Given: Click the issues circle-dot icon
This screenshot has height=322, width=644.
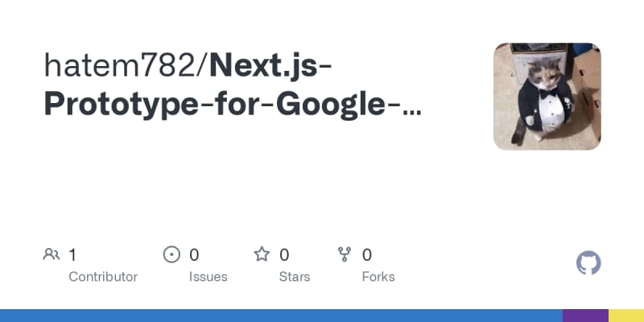Looking at the screenshot, I should [171, 255].
